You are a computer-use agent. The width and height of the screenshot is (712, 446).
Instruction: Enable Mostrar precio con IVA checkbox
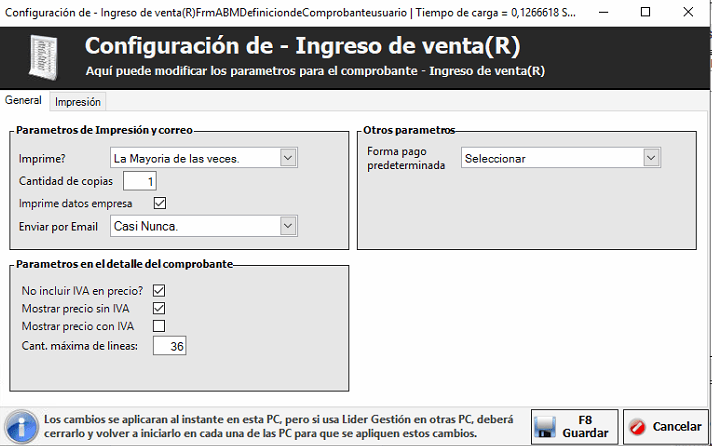(x=159, y=326)
